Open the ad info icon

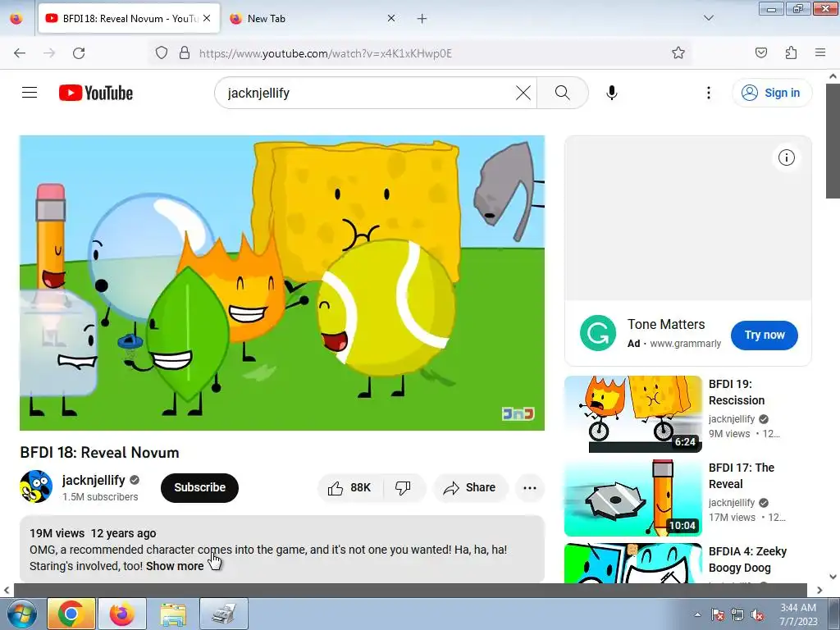(786, 157)
